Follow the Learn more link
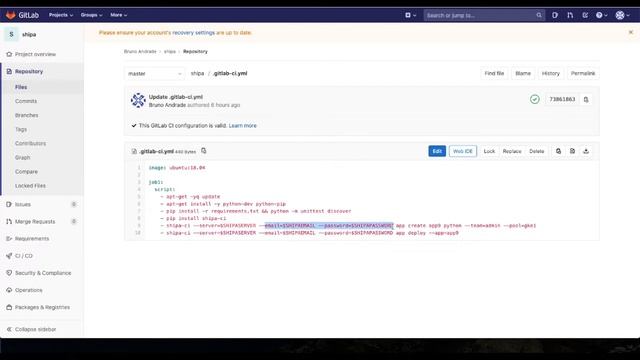The width and height of the screenshot is (640, 360). [x=242, y=126]
